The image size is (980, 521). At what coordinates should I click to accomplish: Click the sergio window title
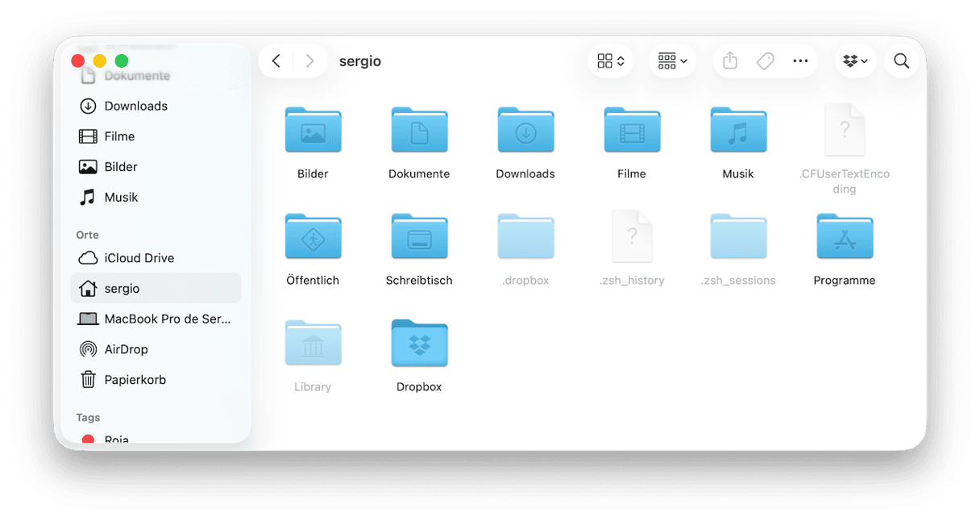pos(360,61)
